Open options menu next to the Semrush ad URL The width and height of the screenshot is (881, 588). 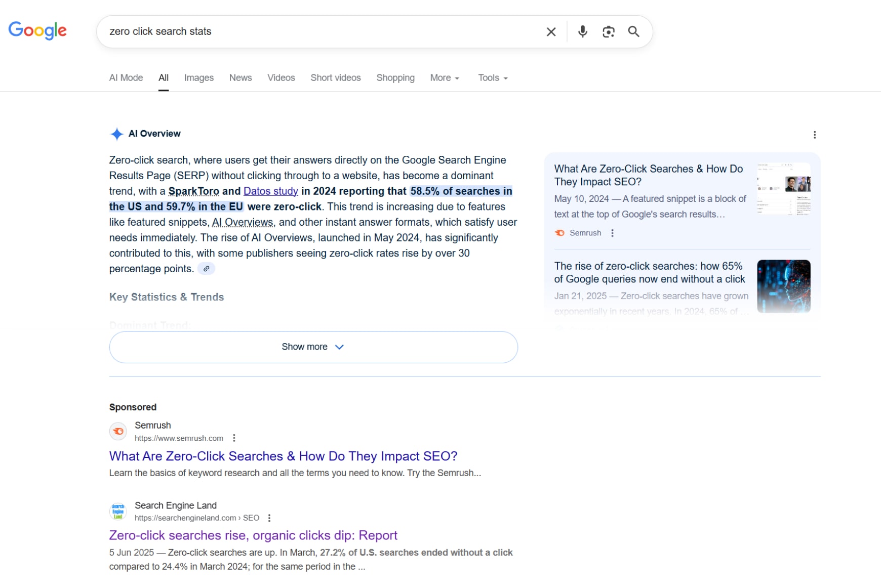[234, 438]
